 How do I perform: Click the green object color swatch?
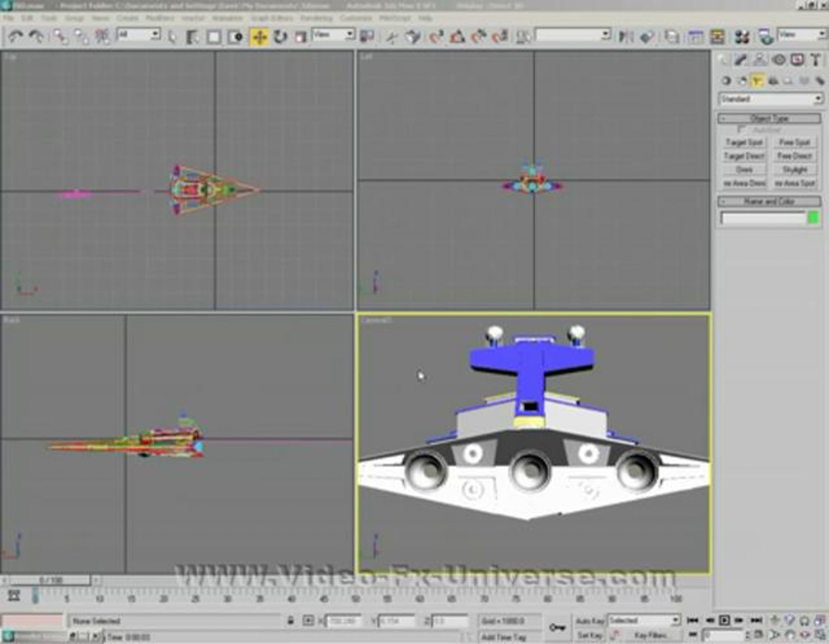(x=813, y=218)
